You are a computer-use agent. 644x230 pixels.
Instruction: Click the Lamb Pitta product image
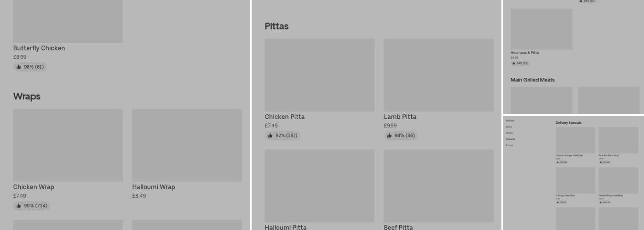pyautogui.click(x=438, y=75)
